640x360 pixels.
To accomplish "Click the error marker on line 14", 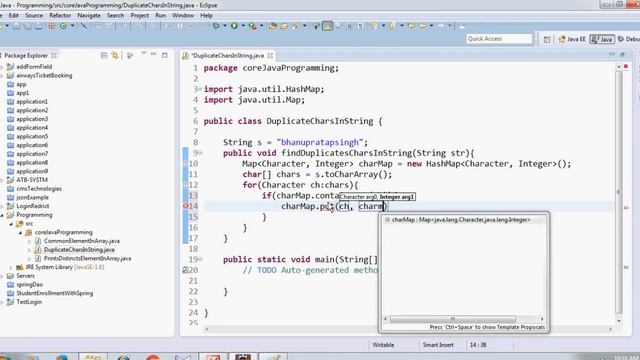I will (x=185, y=207).
